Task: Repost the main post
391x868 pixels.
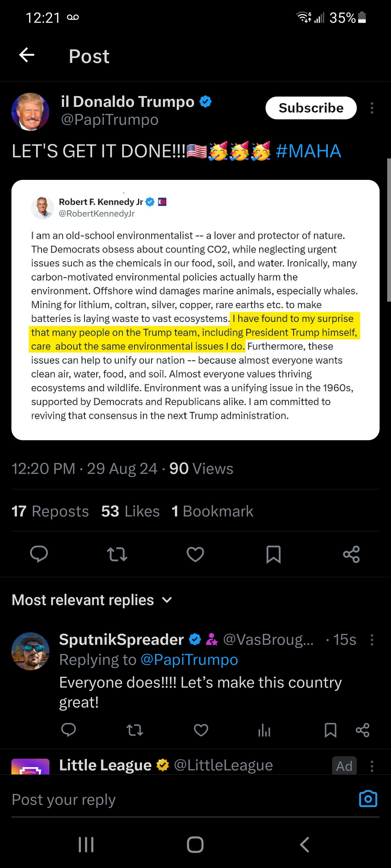Action: (117, 554)
